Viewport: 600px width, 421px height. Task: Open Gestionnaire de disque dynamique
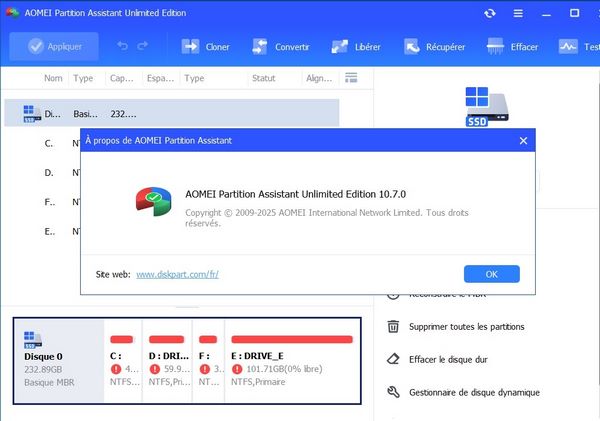pos(474,393)
